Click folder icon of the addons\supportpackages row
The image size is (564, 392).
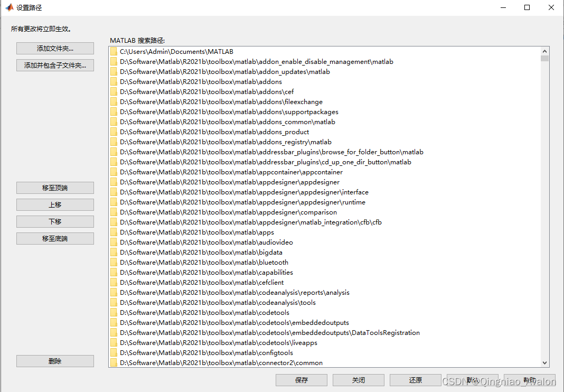coord(114,112)
